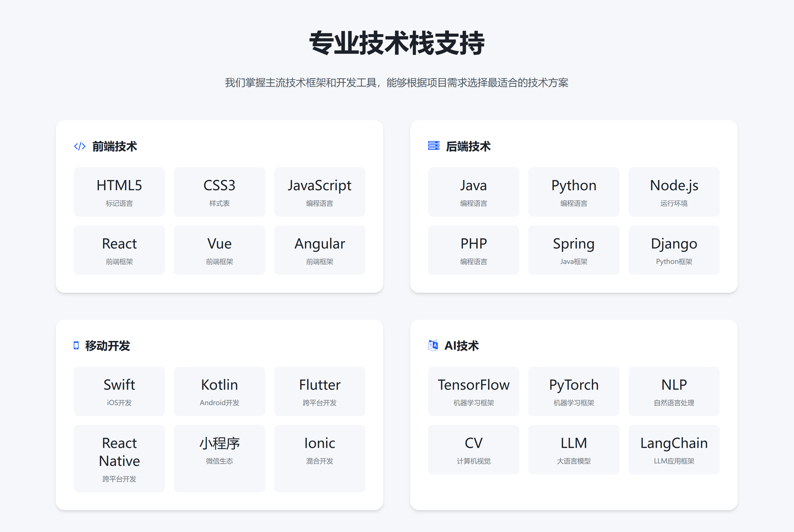The height and width of the screenshot is (532, 794).
Task: Click the mobile phone icon beside 移动开发
Action: pyautogui.click(x=76, y=345)
